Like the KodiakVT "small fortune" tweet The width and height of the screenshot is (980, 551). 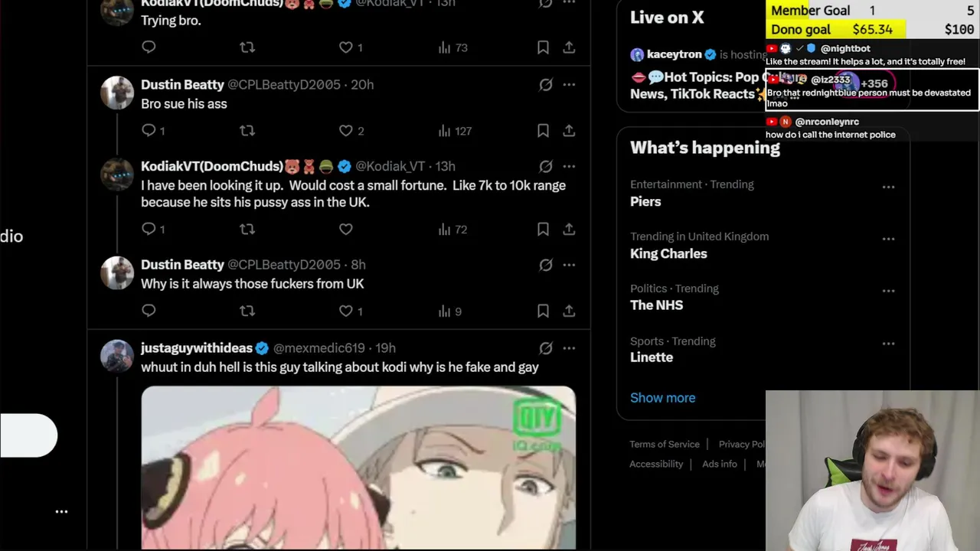346,229
